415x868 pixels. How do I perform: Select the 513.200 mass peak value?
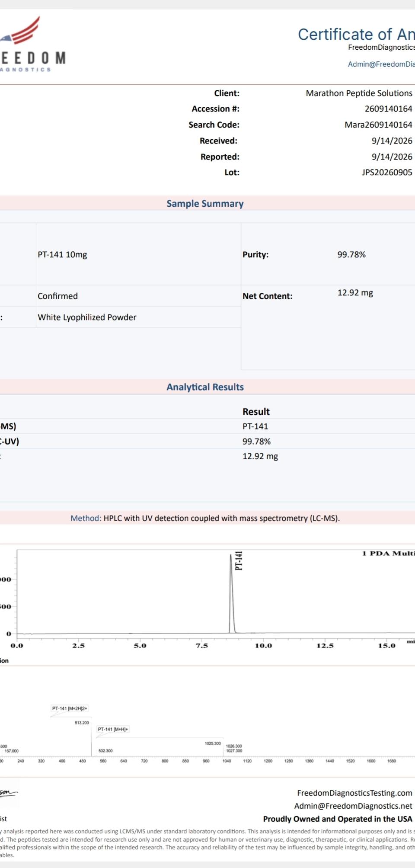82,723
